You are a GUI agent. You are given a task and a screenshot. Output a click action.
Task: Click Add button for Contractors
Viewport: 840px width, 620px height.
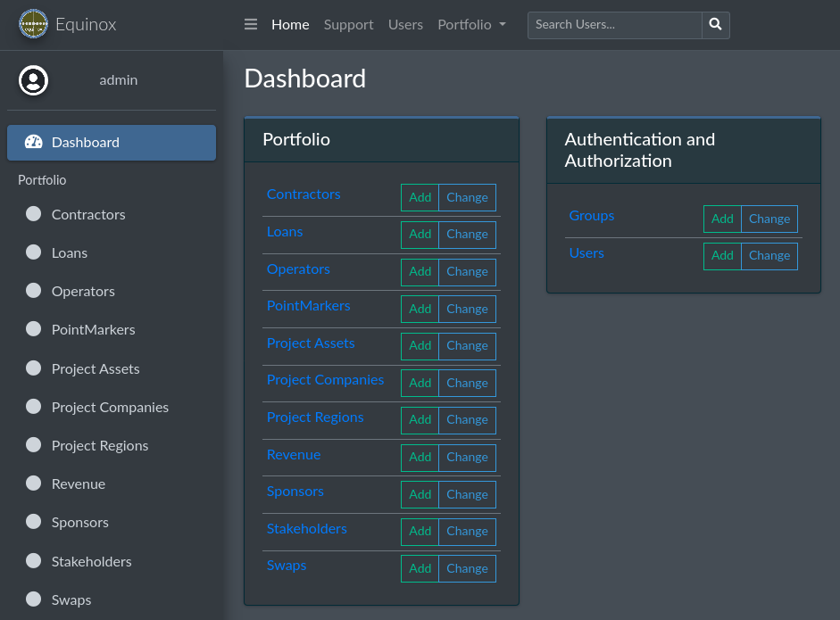tap(420, 197)
